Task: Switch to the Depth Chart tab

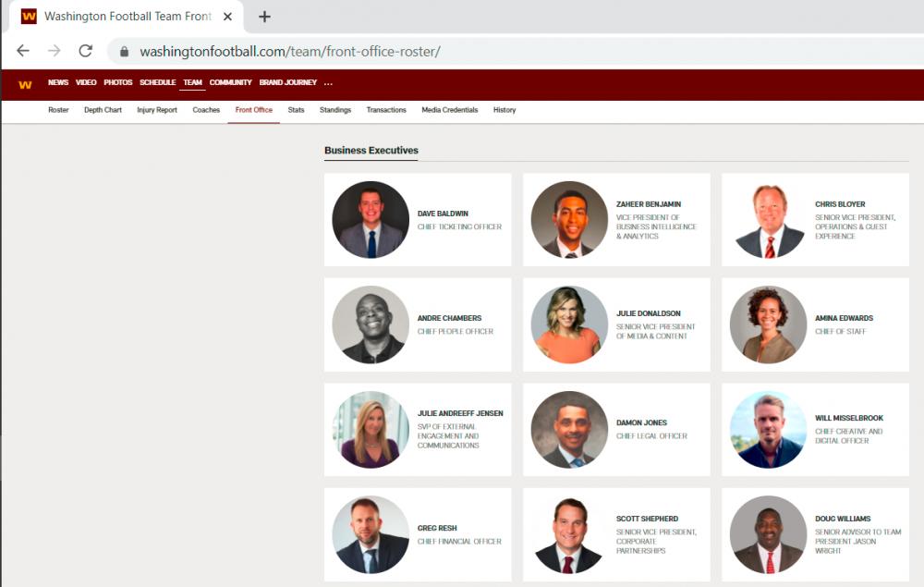Action: click(103, 110)
